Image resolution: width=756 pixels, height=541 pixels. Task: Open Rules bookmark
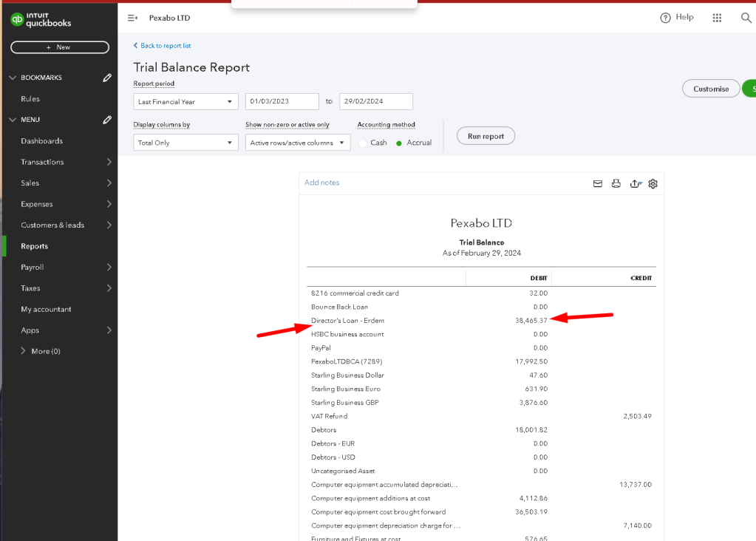[30, 99]
